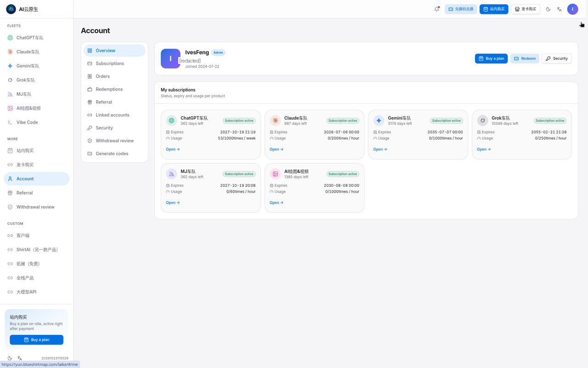Click the Redeem button on profile card
The image size is (588, 368).
coord(525,58)
